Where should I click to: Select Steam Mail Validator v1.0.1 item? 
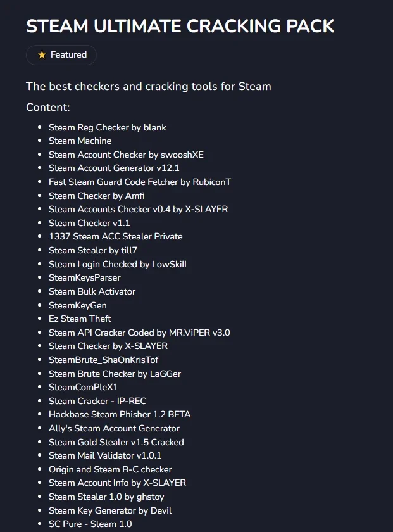pos(105,455)
